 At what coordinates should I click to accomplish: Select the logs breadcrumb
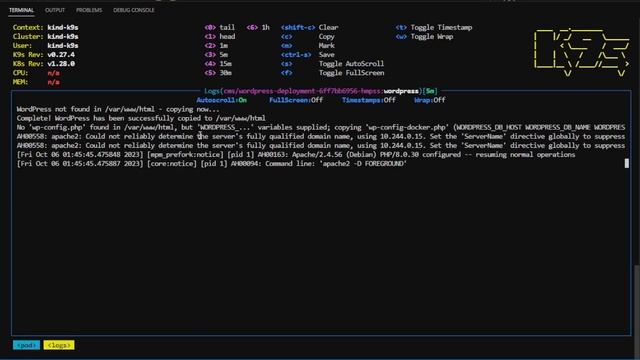click(59, 345)
